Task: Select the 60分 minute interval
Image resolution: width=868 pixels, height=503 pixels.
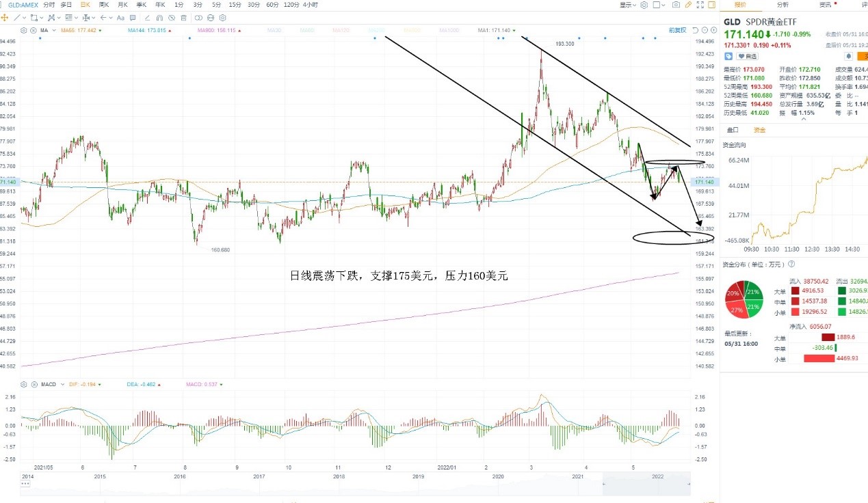Action: 272,4
